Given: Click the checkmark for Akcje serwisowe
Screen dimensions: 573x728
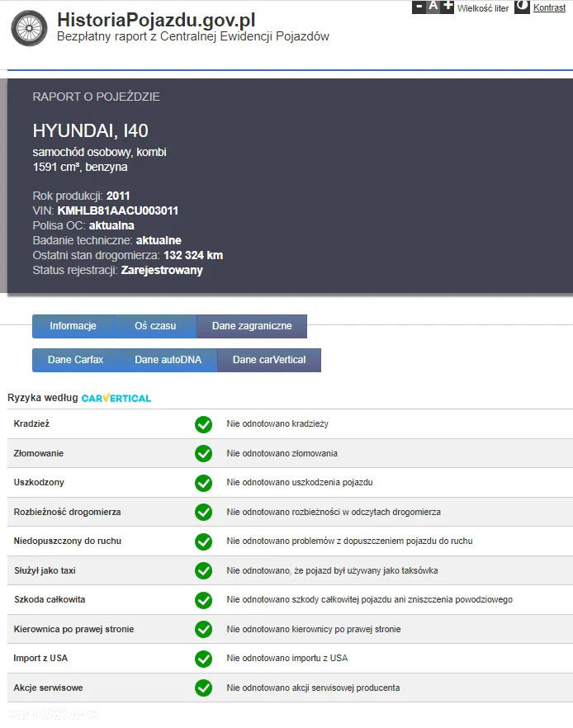Looking at the screenshot, I should pyautogui.click(x=203, y=688).
